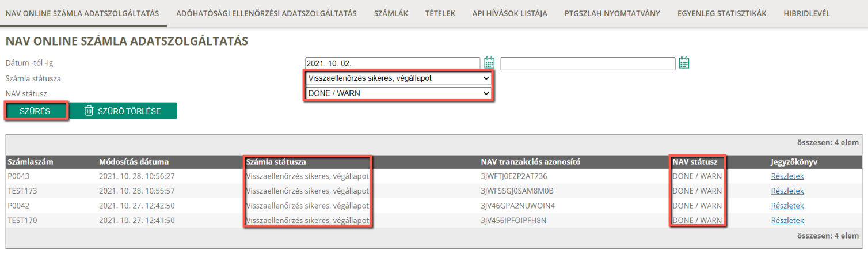Click the empty end date field
This screenshot has height=257, width=868.
pos(588,63)
